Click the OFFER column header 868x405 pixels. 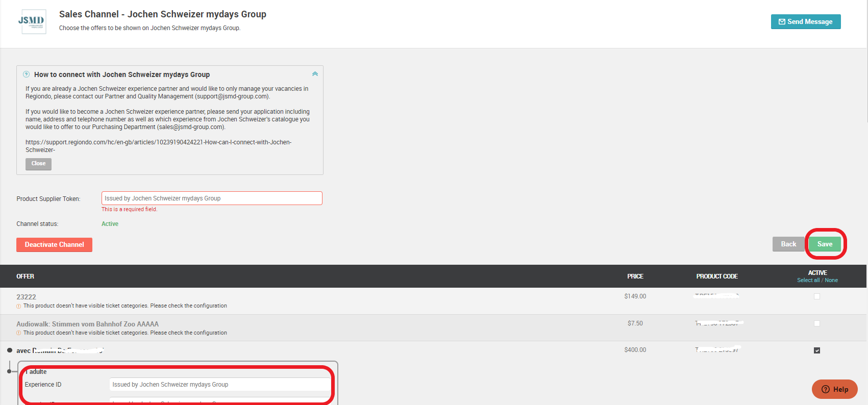click(x=25, y=276)
